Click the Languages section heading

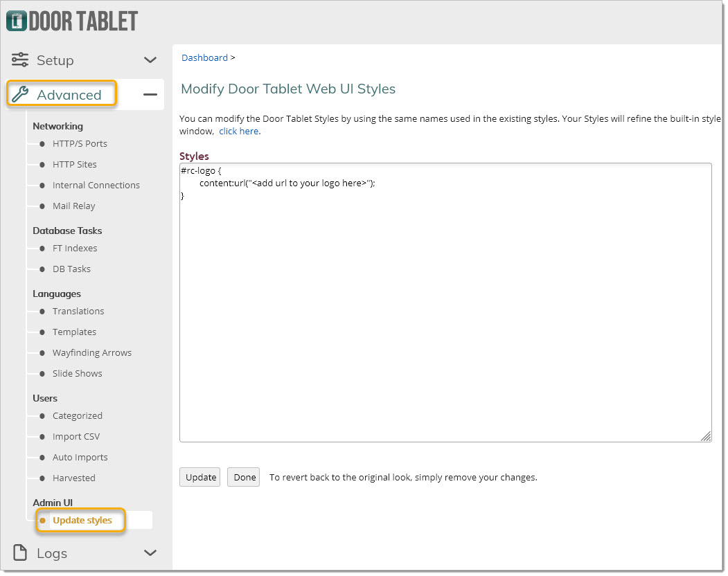coord(57,294)
